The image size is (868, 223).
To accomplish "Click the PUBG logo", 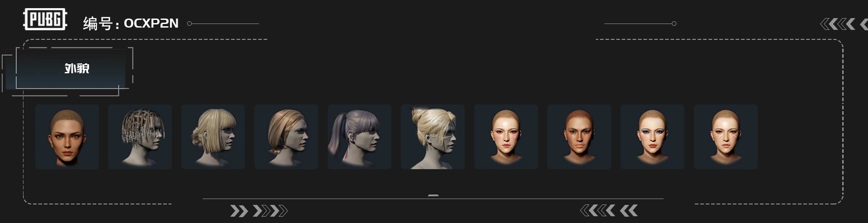I will 45,19.
